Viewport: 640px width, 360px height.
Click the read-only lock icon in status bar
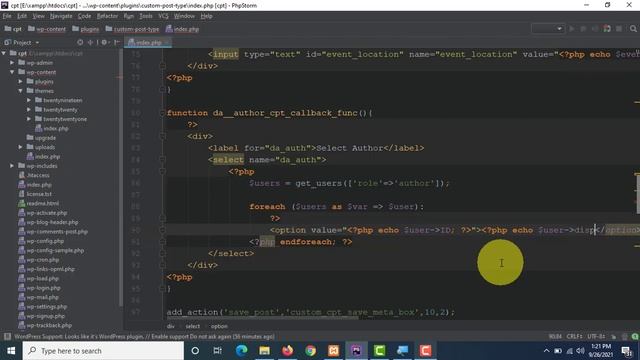[x=613, y=337]
